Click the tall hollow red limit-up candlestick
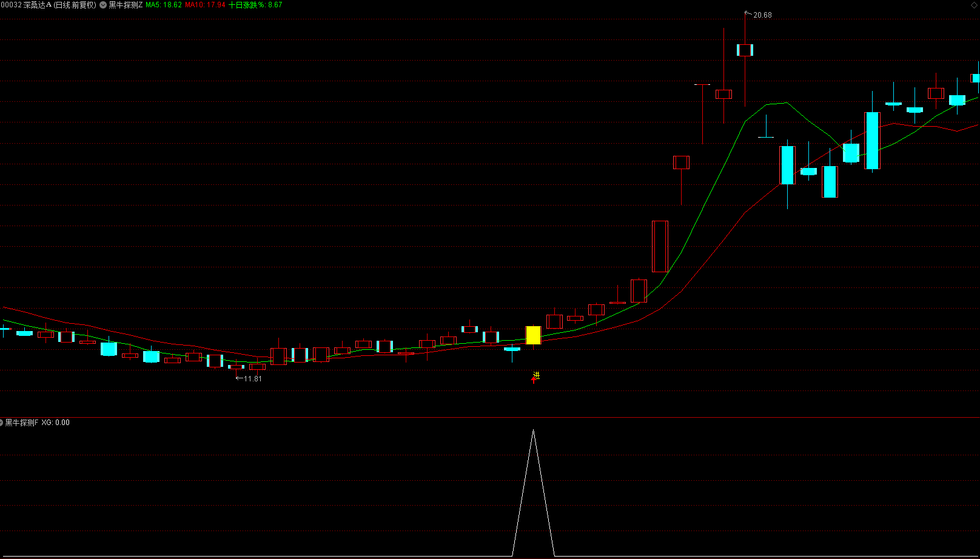 point(660,247)
